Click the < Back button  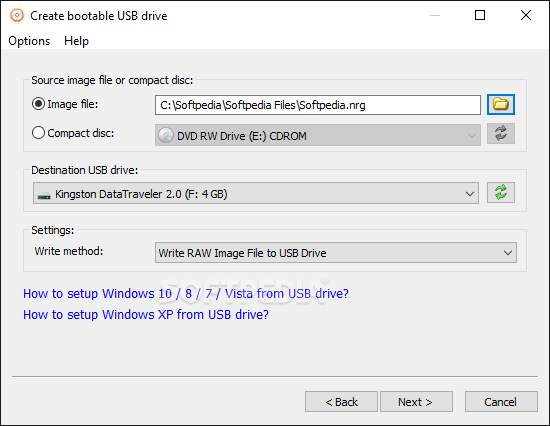(x=341, y=401)
